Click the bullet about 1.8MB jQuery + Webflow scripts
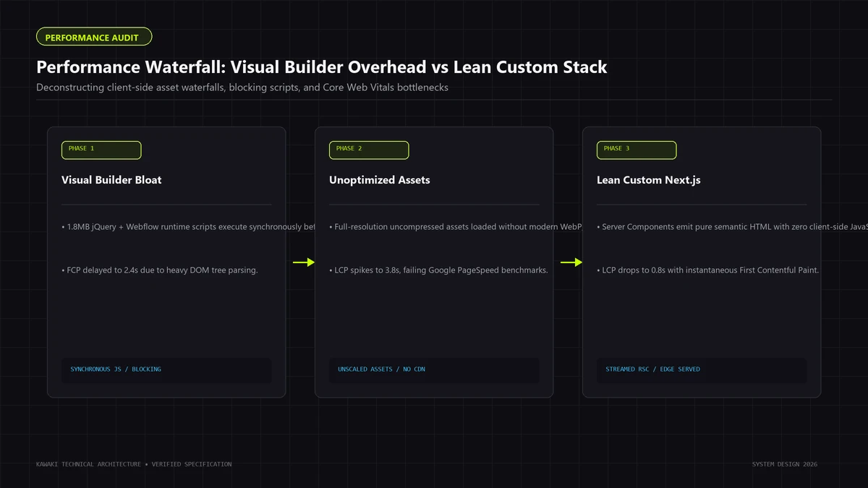 click(x=188, y=227)
